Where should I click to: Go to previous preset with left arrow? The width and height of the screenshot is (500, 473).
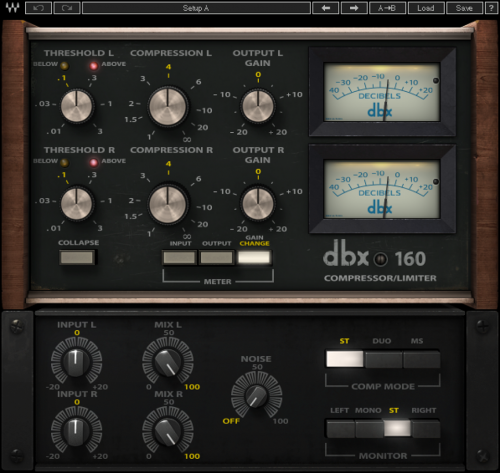tap(326, 8)
